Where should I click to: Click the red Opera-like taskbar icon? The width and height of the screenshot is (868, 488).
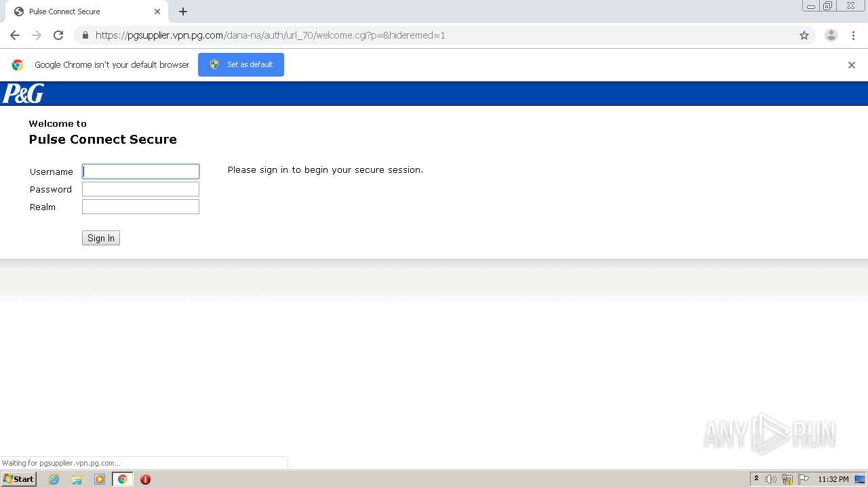coord(145,479)
